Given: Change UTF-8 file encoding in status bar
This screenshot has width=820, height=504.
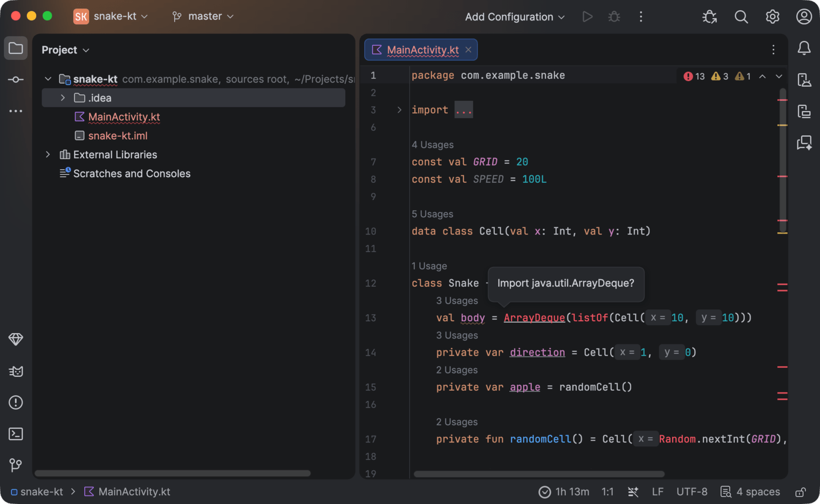Looking at the screenshot, I should click(x=692, y=492).
